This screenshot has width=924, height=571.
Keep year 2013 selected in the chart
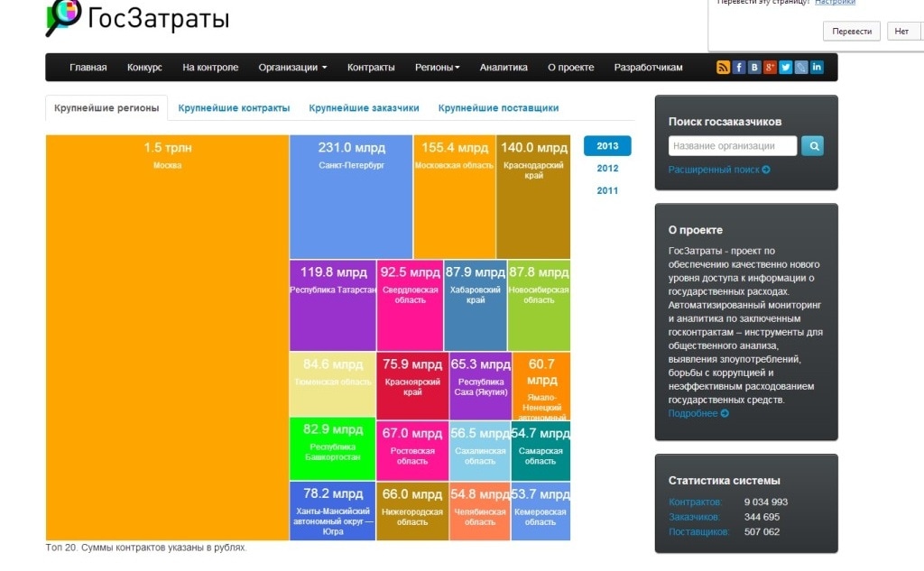tap(607, 144)
